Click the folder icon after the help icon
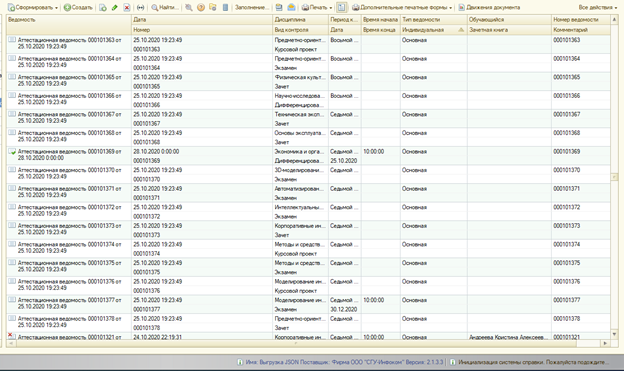This screenshot has width=624, height=371. pos(213,7)
